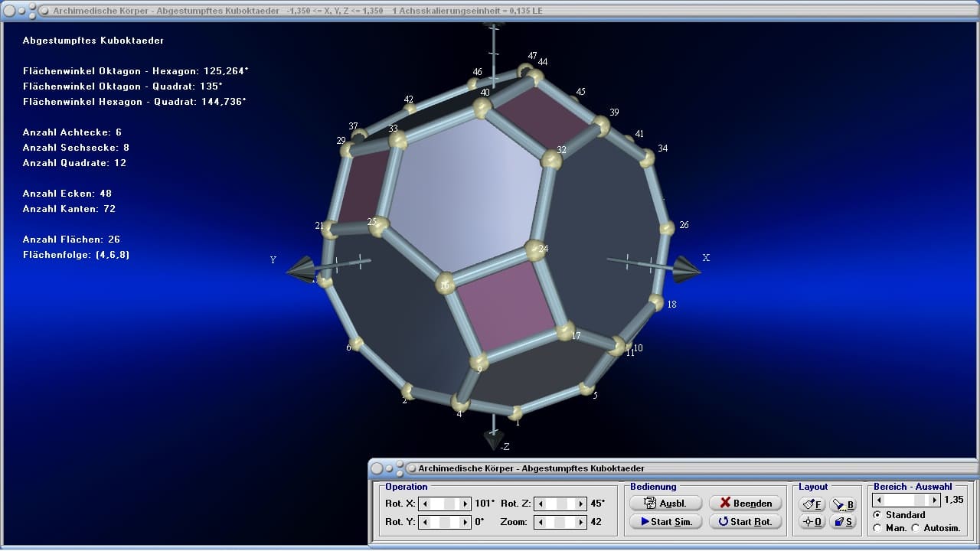This screenshot has height=551, width=980.
Task: Click the layout S cube button
Action: click(x=843, y=522)
